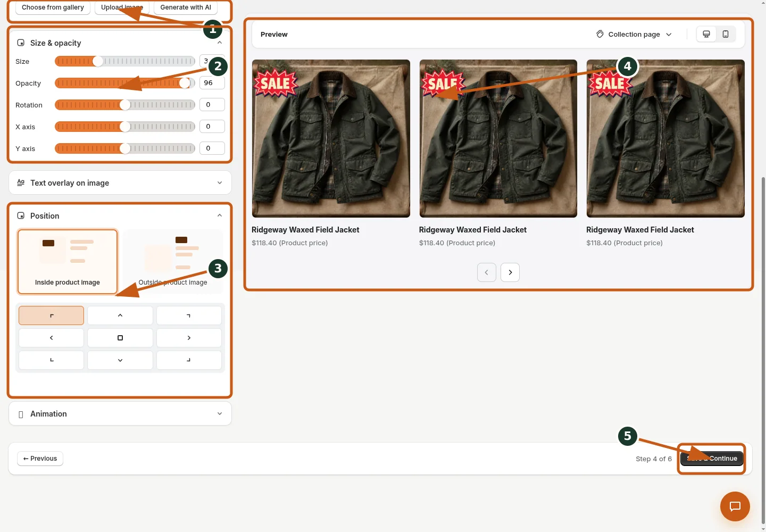The image size is (766, 532).
Task: Select top-right corner position
Action: (x=189, y=315)
